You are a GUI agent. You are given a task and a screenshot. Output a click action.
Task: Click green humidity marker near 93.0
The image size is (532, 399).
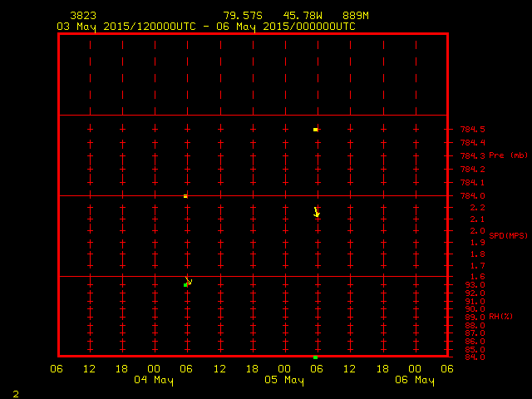185,285
